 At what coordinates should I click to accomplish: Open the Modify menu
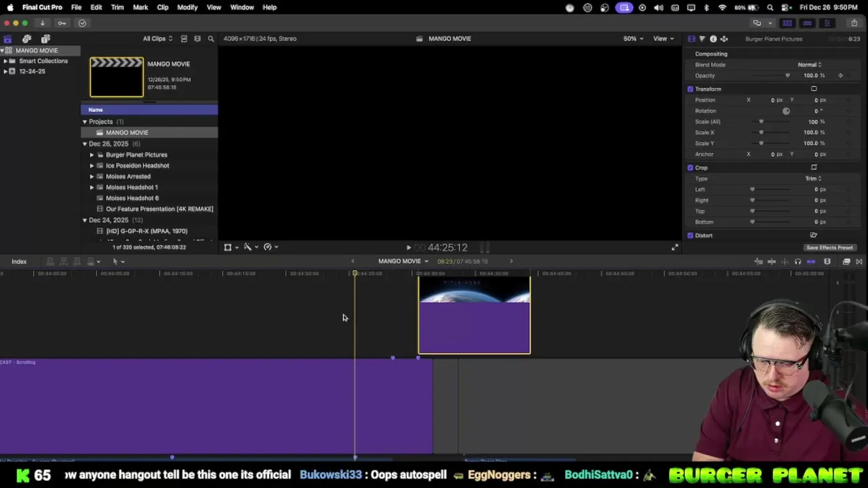click(187, 7)
